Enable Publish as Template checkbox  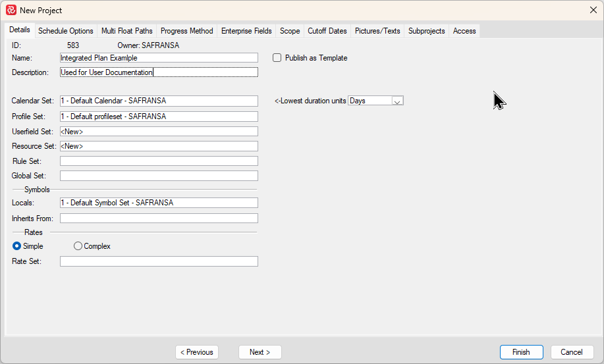coord(277,58)
